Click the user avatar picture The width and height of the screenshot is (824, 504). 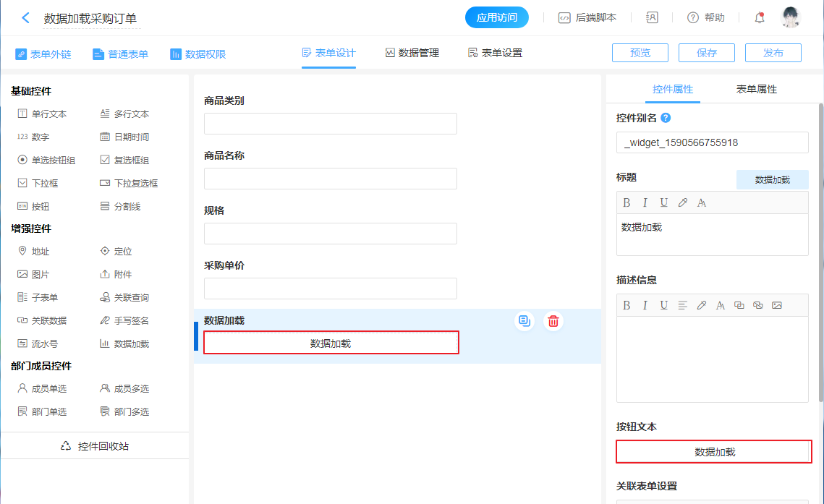tap(791, 17)
